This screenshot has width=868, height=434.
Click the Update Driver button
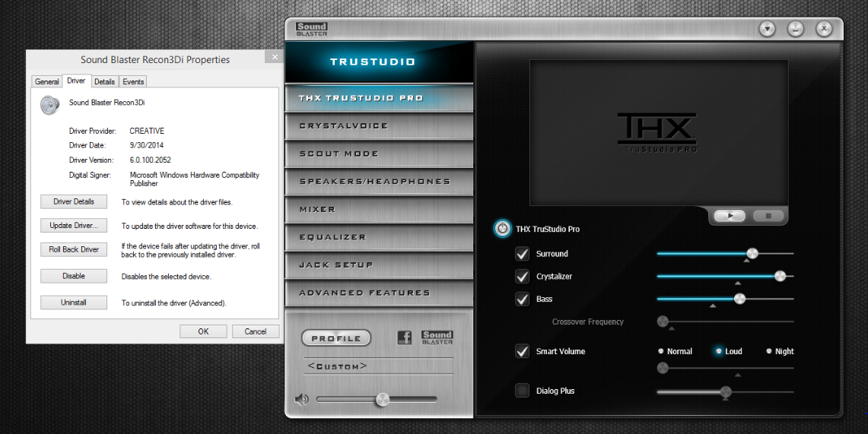[74, 226]
